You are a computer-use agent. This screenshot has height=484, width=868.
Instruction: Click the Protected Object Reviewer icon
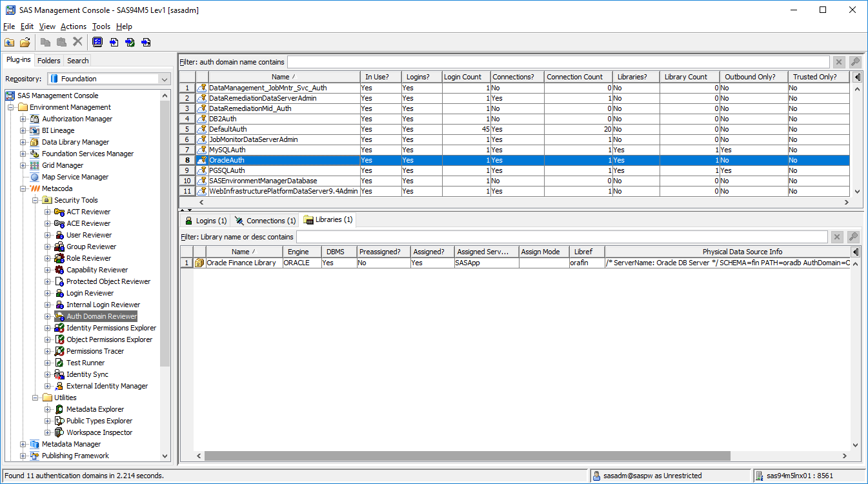click(59, 281)
